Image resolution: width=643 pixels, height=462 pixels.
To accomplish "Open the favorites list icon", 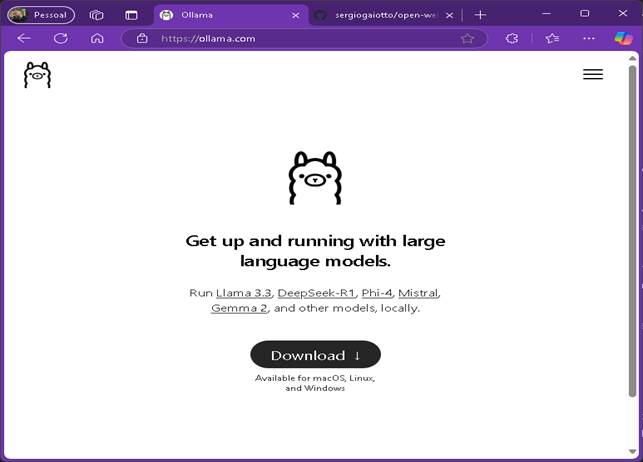I will (552, 39).
